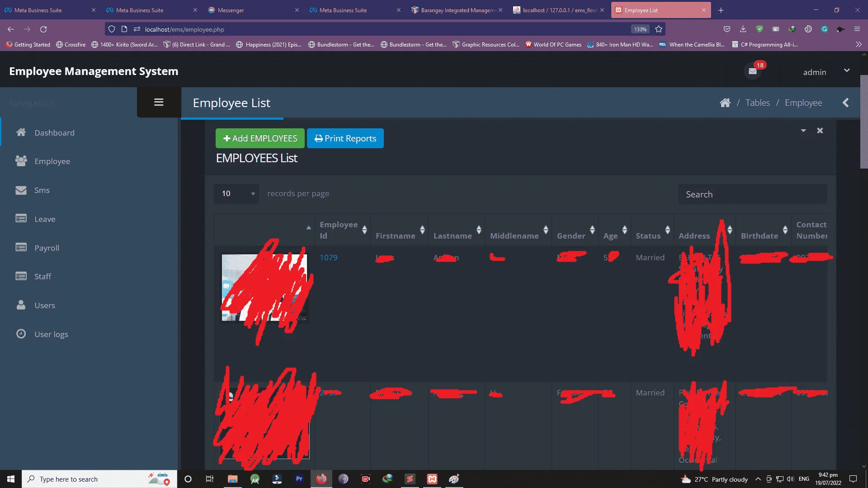
Task: Click the Add EMPLOYEES button
Action: [260, 138]
